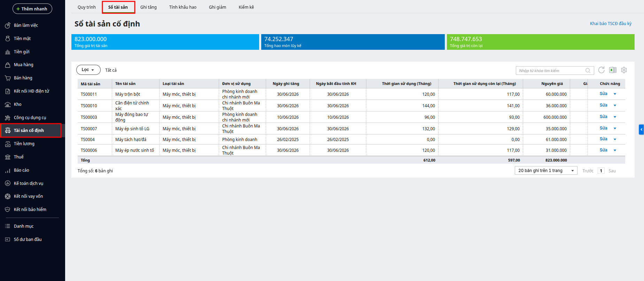Expand the actions arrow for TS00006 row
The image size is (644, 281).
[615, 150]
